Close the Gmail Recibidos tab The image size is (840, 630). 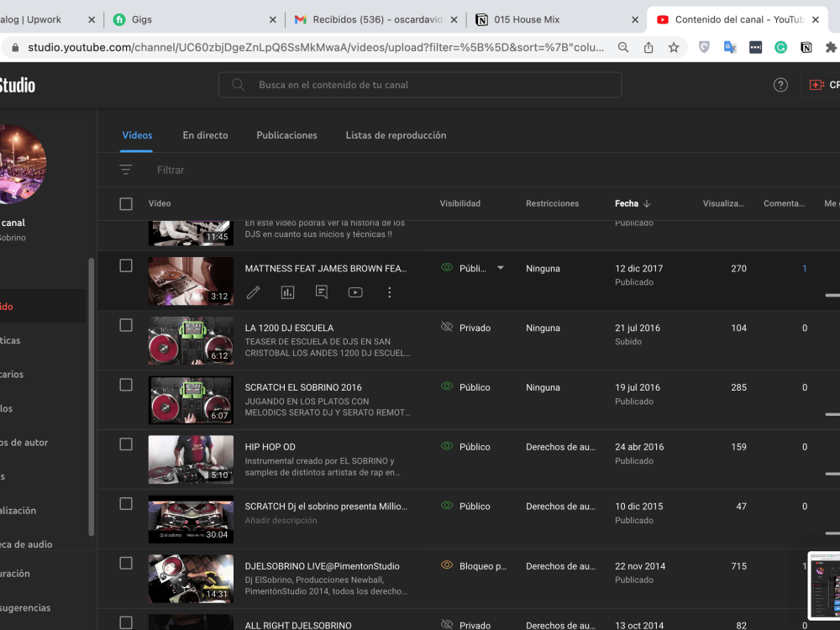click(454, 20)
